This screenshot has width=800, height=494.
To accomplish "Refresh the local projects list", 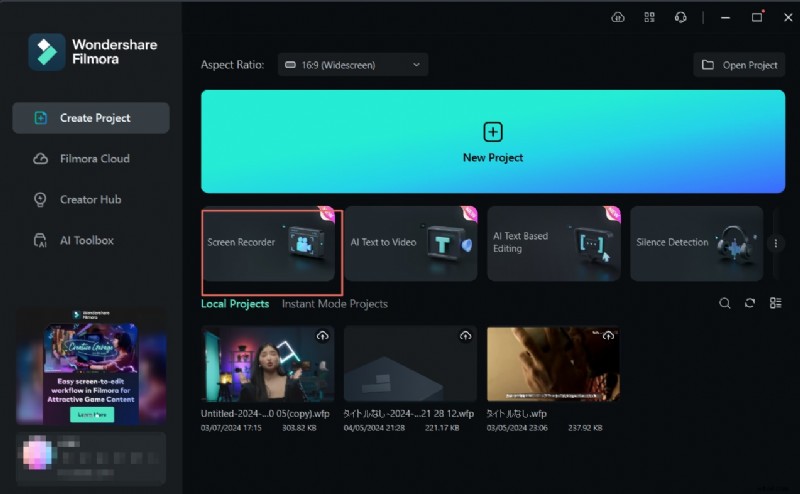I will click(x=750, y=303).
